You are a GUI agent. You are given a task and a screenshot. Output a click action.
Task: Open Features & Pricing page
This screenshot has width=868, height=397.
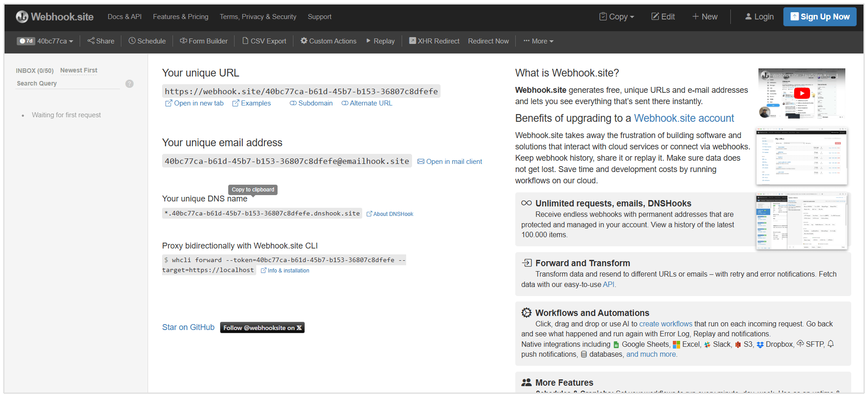(x=181, y=17)
